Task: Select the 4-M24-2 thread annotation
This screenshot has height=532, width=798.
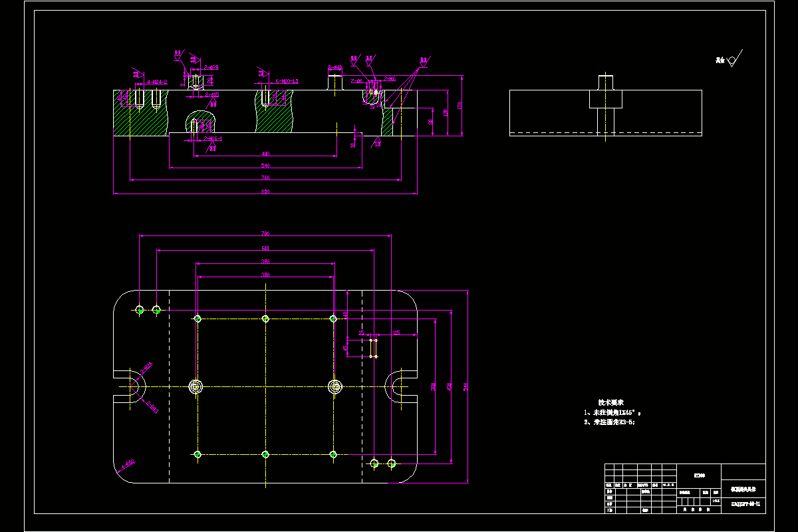Action: [157, 82]
